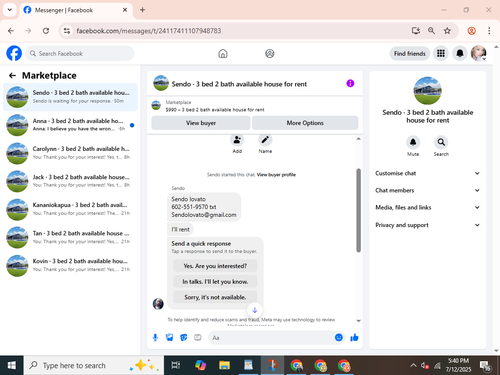Screen dimensions: 500x375
Task: Choose a sticker icon
Action: click(184, 338)
